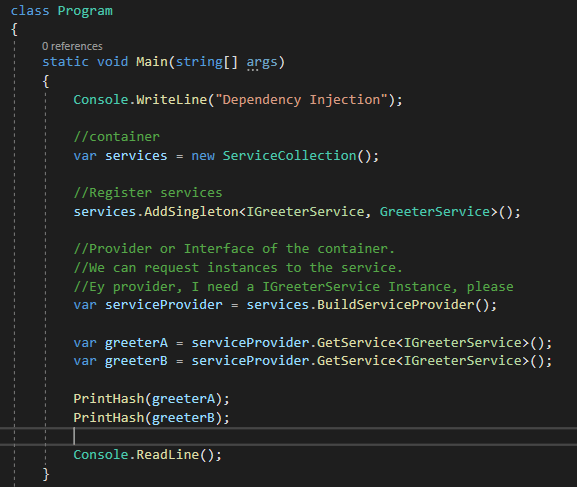Click the GreeterService class in AddSingleton
This screenshot has width=577, height=487.
click(435, 212)
